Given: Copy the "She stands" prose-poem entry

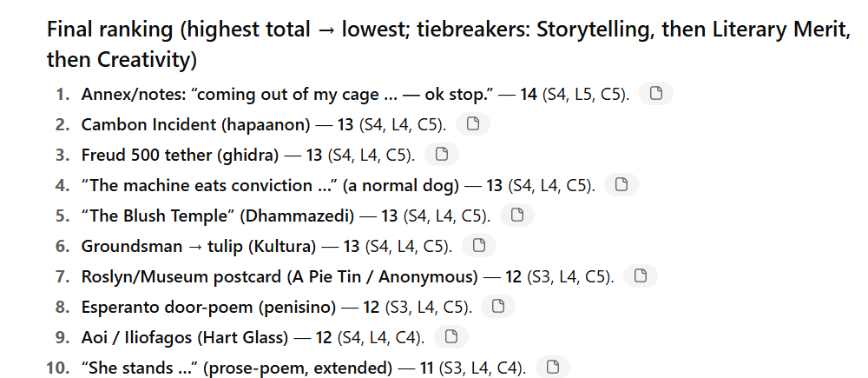Looking at the screenshot, I should coord(552,367).
